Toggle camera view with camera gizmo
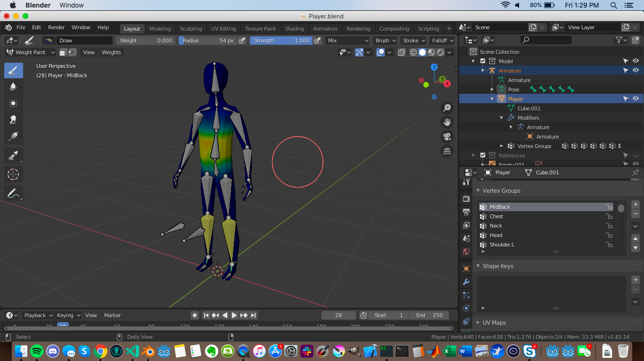 (446, 137)
